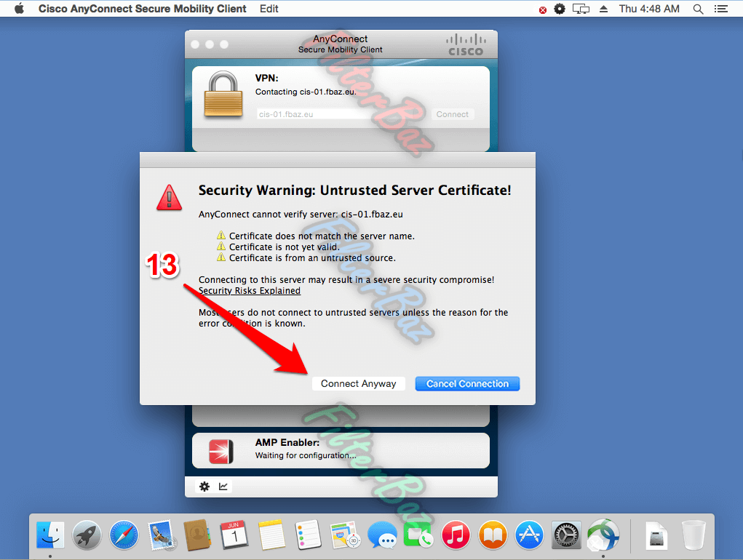This screenshot has width=743, height=560.
Task: Open the statistics graph icon
Action: pyautogui.click(x=224, y=487)
